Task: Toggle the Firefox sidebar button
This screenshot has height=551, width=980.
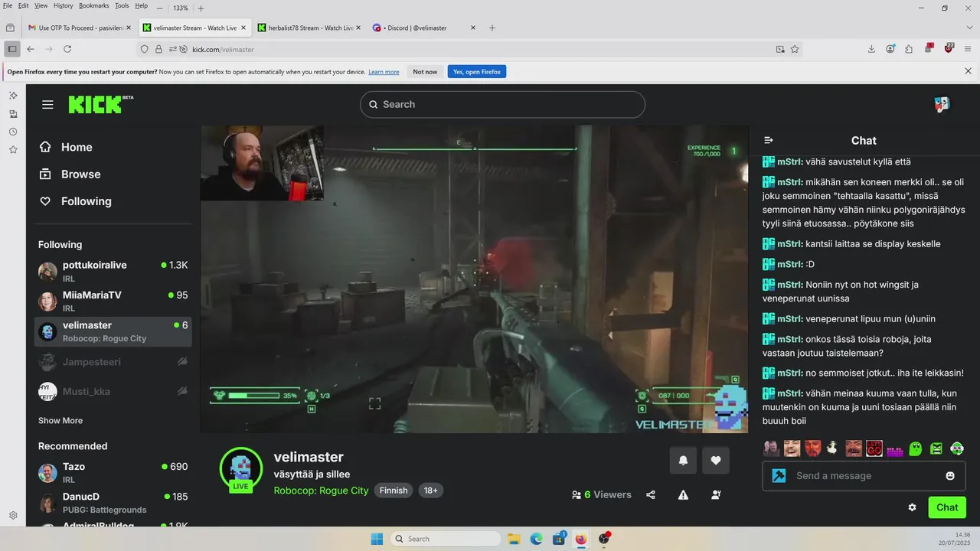Action: point(11,49)
